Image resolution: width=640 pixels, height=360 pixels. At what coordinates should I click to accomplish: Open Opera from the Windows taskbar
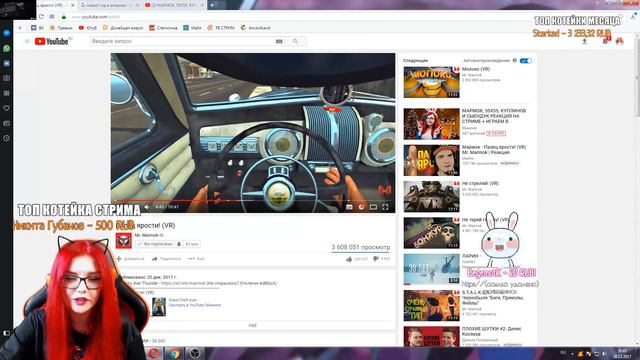click(154, 353)
